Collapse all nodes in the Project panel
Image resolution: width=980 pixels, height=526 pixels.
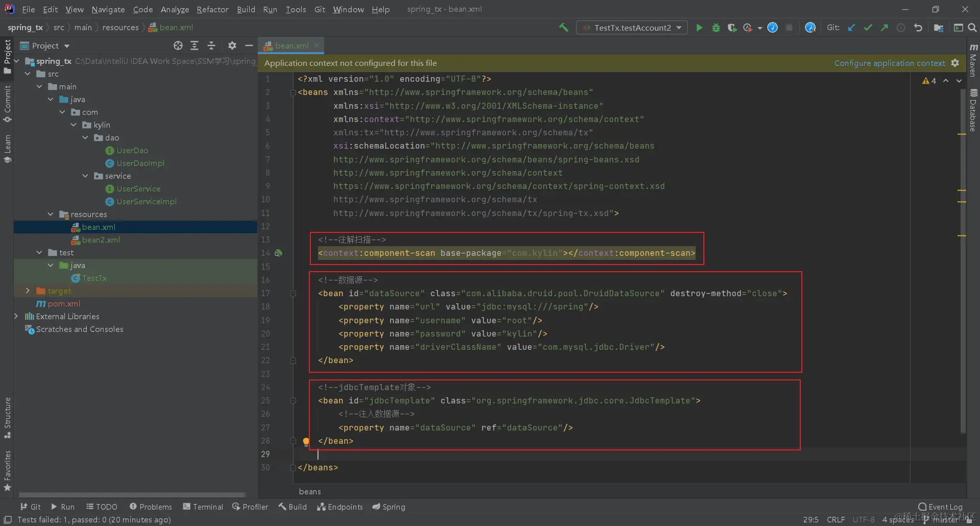[211, 45]
